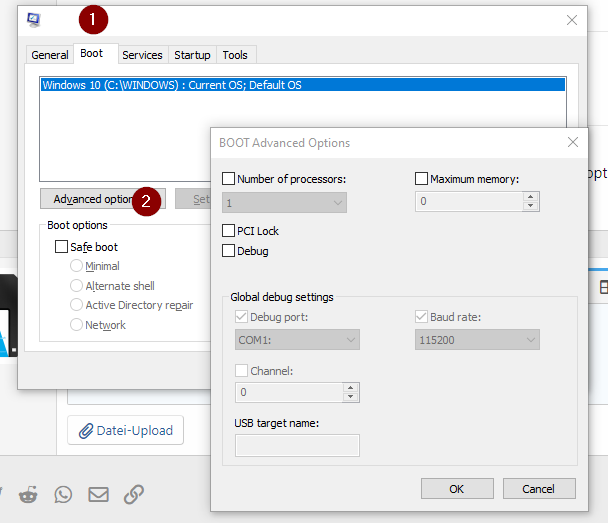Viewport: 608px width, 523px height.
Task: Open the COM1 debug port dropdown
Action: tap(297, 340)
